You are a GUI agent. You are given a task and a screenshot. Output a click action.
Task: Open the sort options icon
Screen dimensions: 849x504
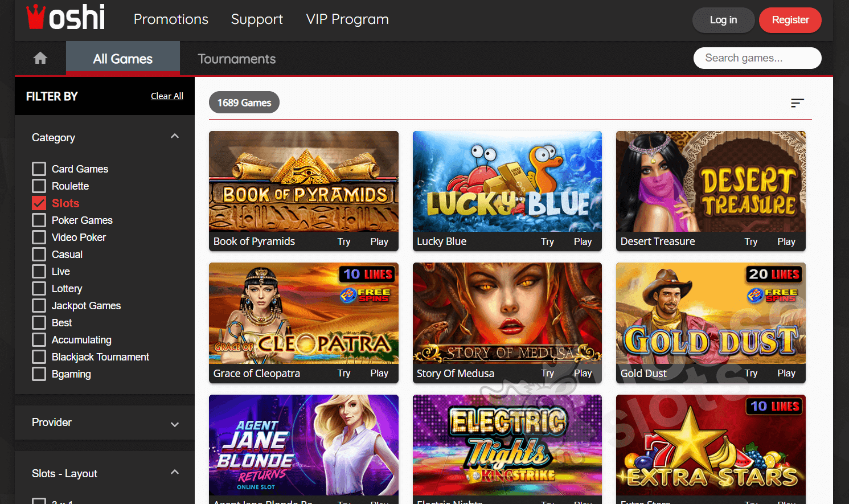click(x=797, y=103)
